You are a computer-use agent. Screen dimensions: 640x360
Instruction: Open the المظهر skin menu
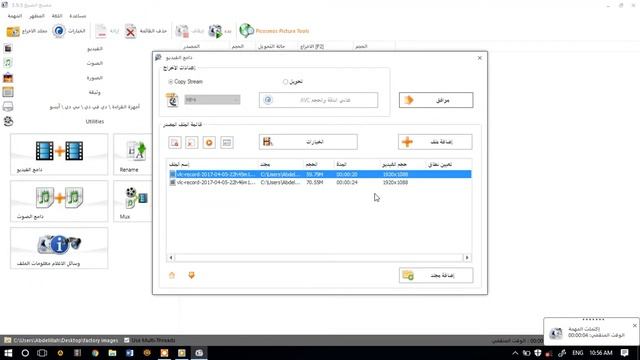pyautogui.click(x=37, y=16)
